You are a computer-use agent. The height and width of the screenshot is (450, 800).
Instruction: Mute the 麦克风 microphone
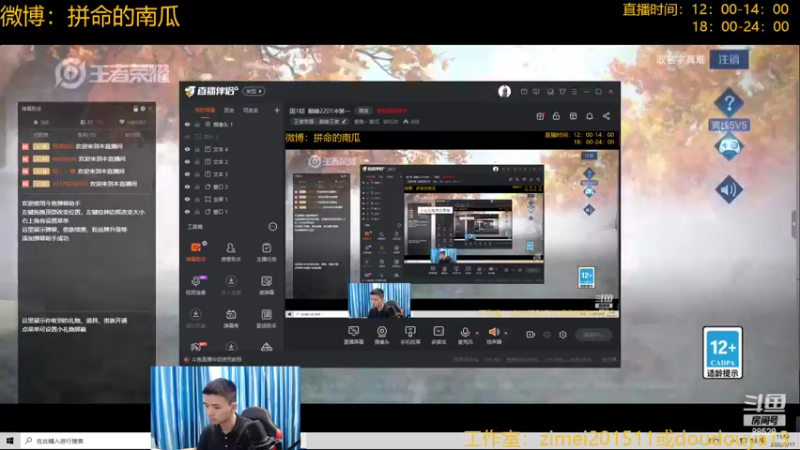pyautogui.click(x=465, y=335)
